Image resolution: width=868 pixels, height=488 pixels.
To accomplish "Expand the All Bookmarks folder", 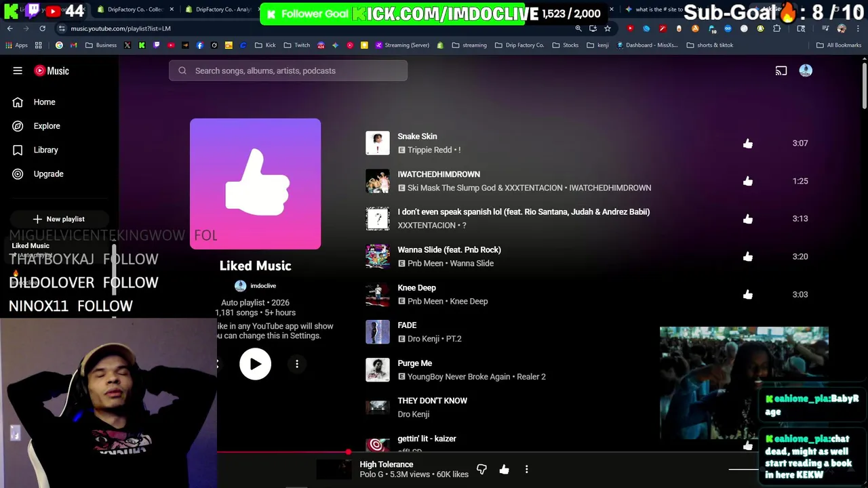I will click(x=839, y=45).
